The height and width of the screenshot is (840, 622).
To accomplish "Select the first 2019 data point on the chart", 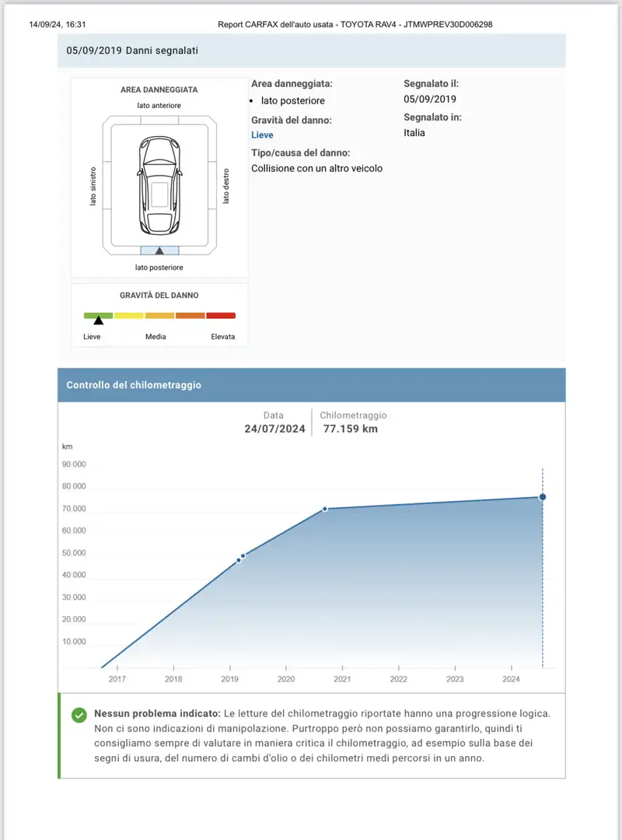I will (x=239, y=559).
